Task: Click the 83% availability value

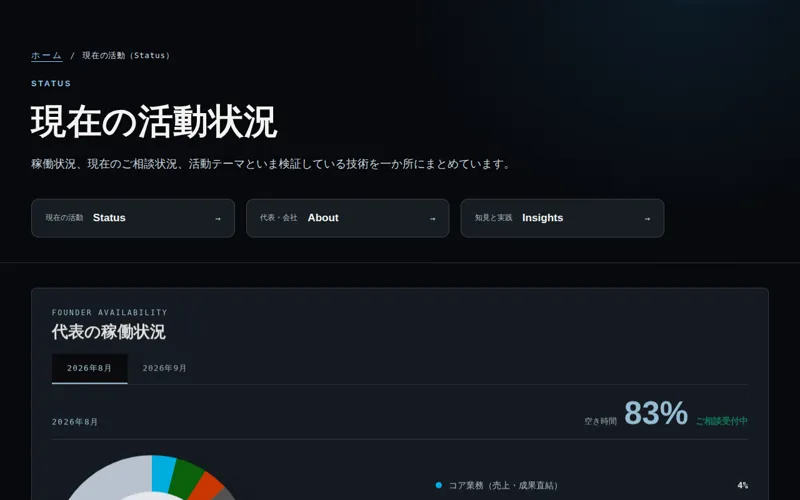Action: coord(656,413)
